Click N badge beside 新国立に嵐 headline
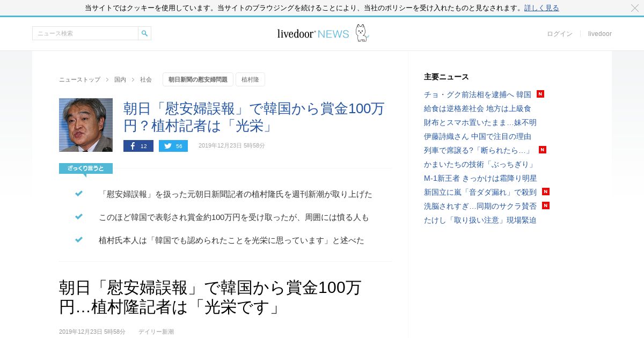This screenshot has width=644, height=338. (546, 192)
